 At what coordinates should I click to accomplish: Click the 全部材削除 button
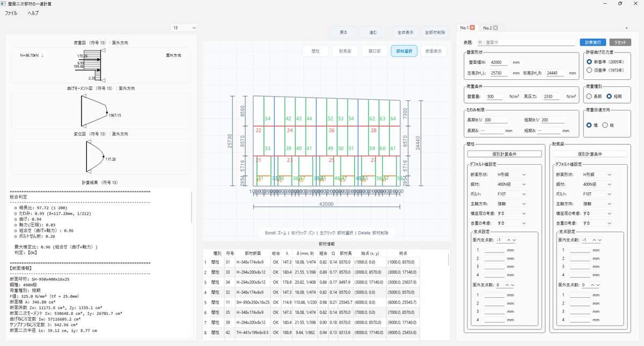pyautogui.click(x=435, y=32)
